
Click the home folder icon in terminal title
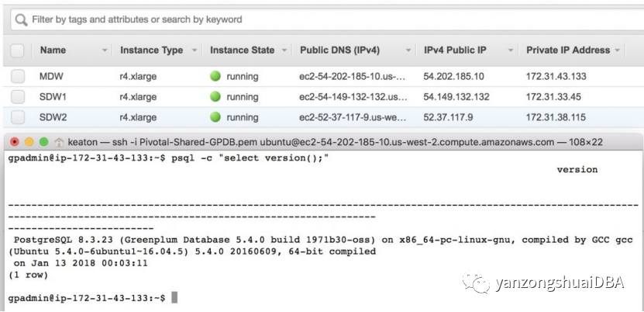[x=58, y=142]
